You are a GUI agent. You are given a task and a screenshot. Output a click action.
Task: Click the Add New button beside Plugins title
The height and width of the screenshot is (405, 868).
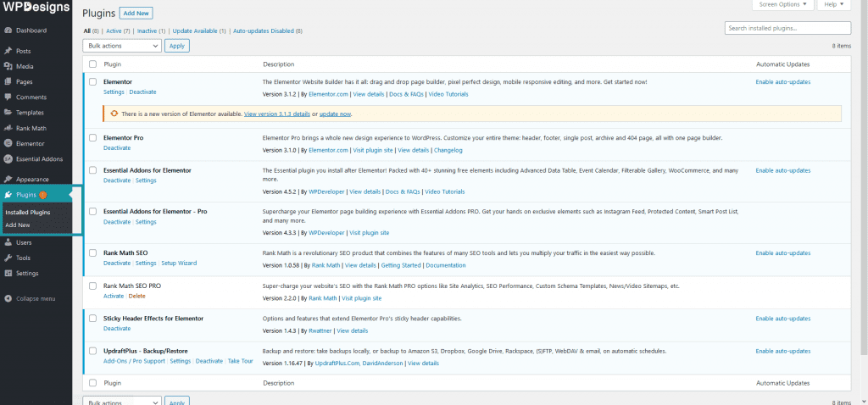tap(136, 14)
